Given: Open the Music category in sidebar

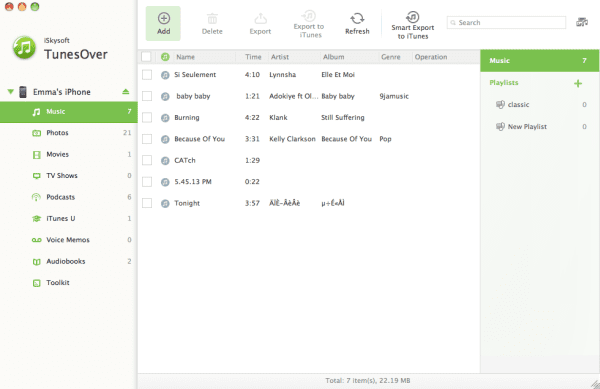Looking at the screenshot, I should click(x=68, y=112).
